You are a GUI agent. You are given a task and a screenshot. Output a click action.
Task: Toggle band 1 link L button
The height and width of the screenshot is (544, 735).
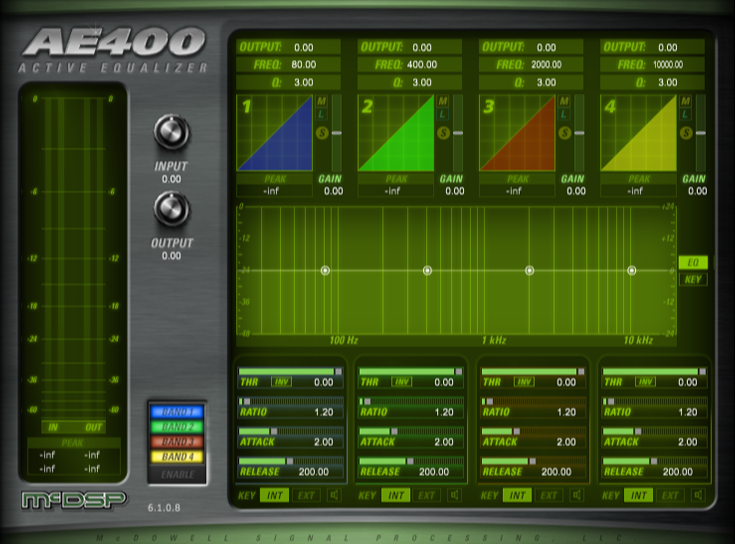pyautogui.click(x=322, y=114)
